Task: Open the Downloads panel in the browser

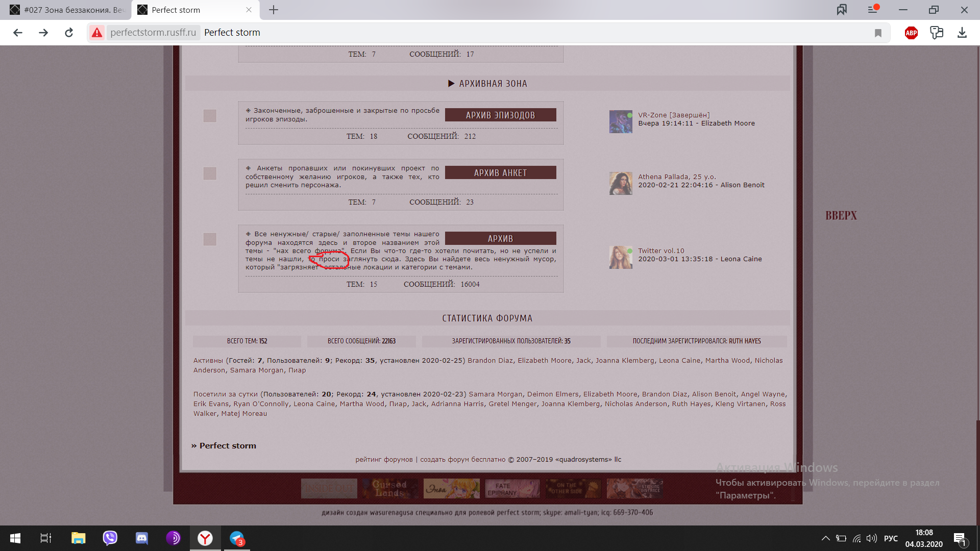Action: point(963,32)
